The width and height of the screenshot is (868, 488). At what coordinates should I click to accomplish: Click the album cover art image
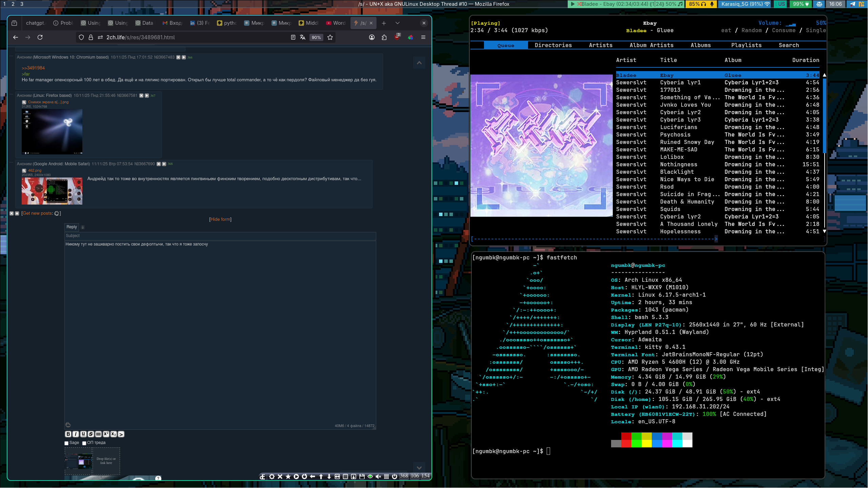(x=541, y=146)
